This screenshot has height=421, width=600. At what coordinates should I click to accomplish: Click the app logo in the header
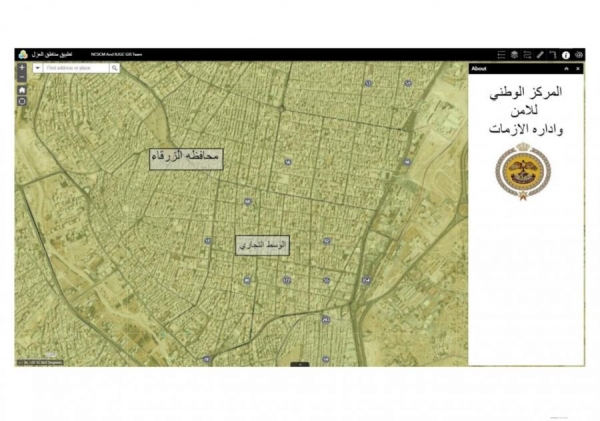21,54
